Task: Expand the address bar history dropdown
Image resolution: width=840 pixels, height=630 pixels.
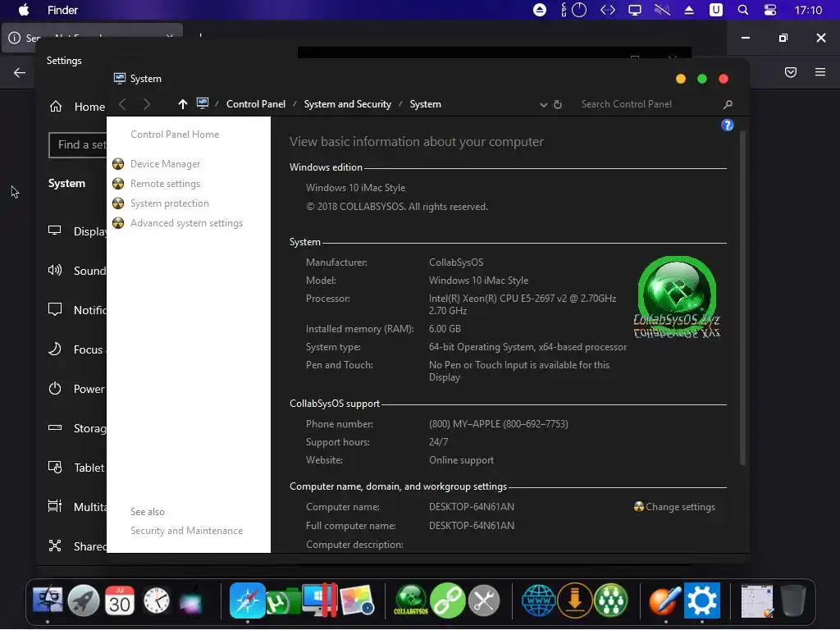Action: point(543,105)
